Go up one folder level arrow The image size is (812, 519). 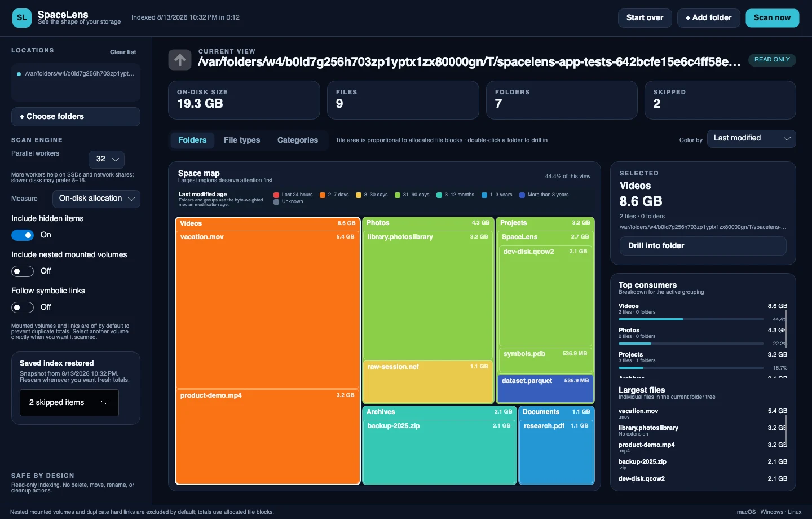click(180, 60)
